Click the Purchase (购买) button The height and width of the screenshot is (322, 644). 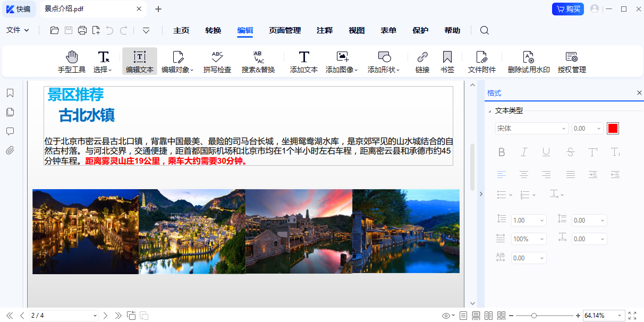click(x=568, y=9)
